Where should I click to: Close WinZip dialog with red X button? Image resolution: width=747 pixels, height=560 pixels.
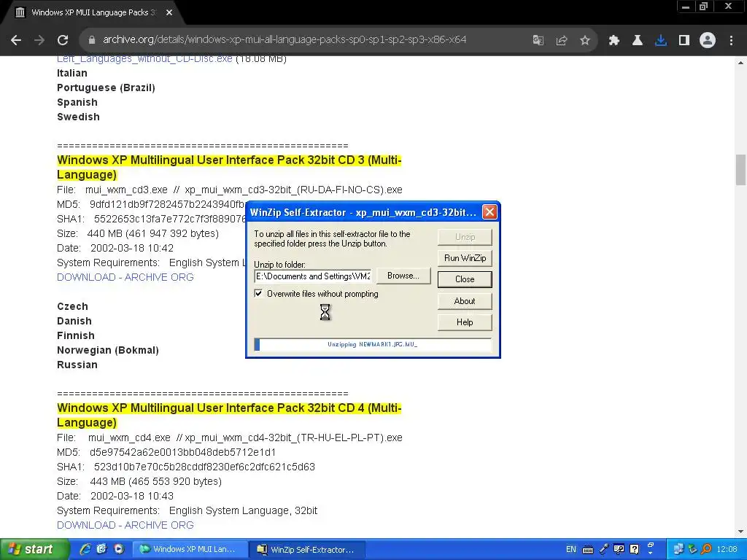[x=489, y=212]
